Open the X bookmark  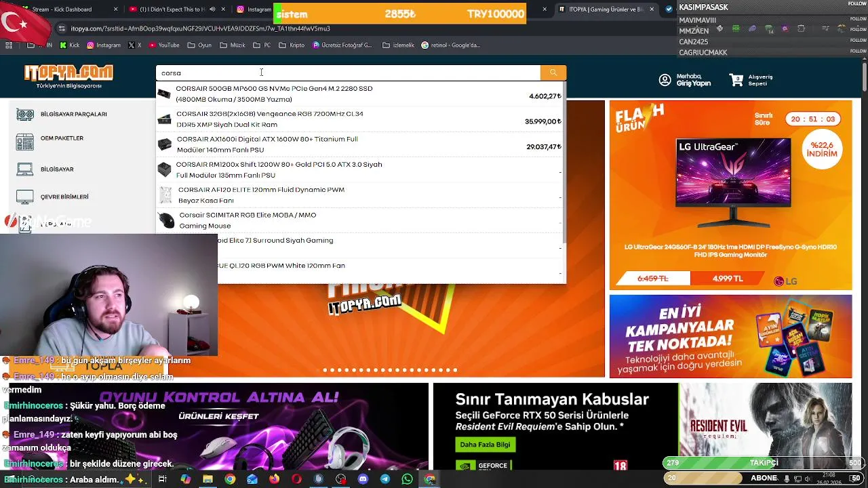[x=134, y=45]
